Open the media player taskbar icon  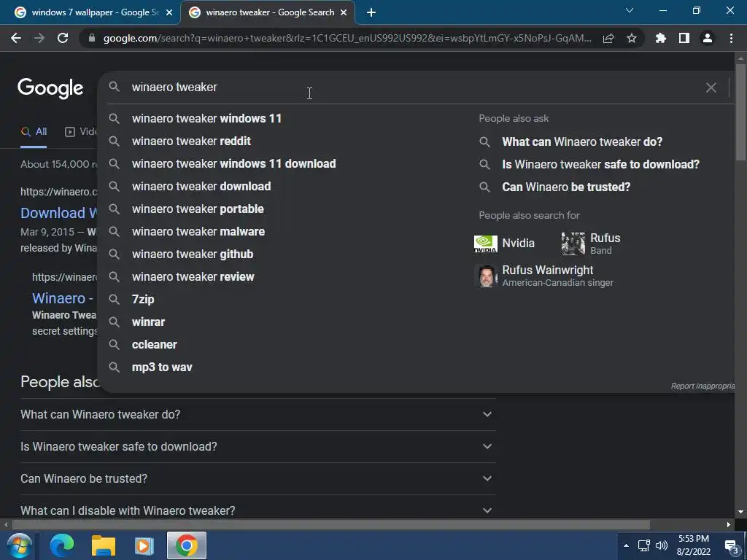(144, 545)
